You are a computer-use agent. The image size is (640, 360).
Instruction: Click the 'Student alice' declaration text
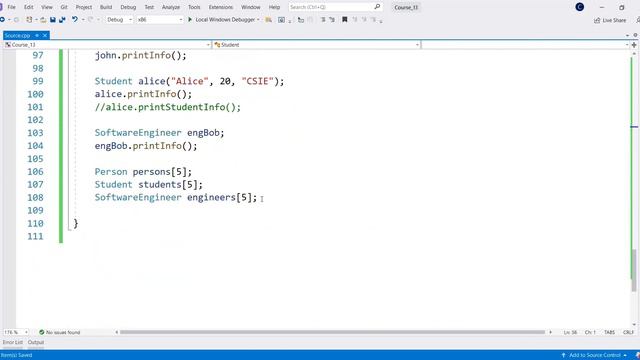(189, 81)
